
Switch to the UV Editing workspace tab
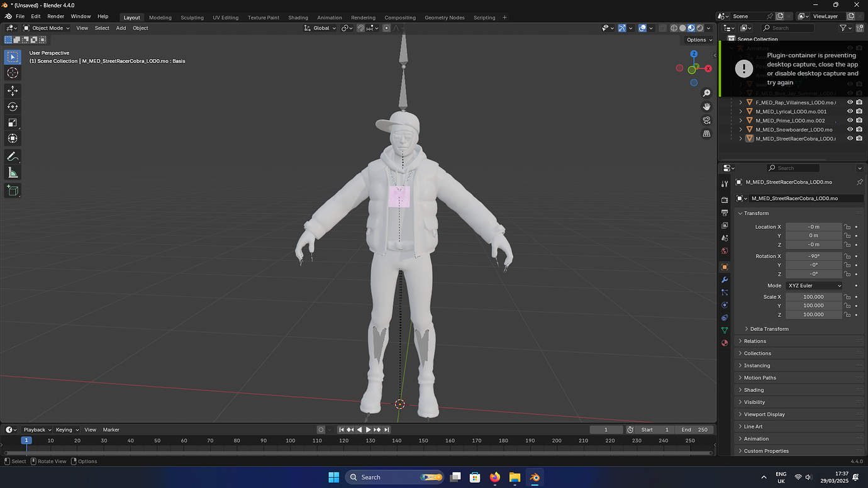(225, 18)
